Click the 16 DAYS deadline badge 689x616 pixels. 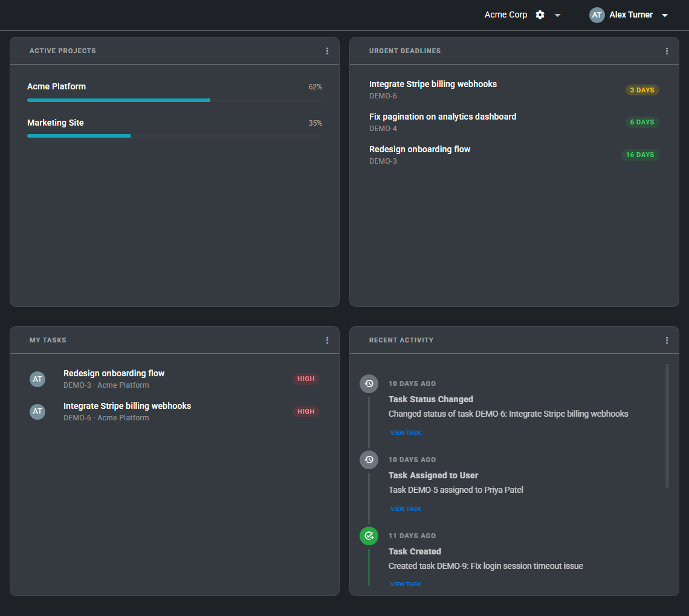point(640,155)
